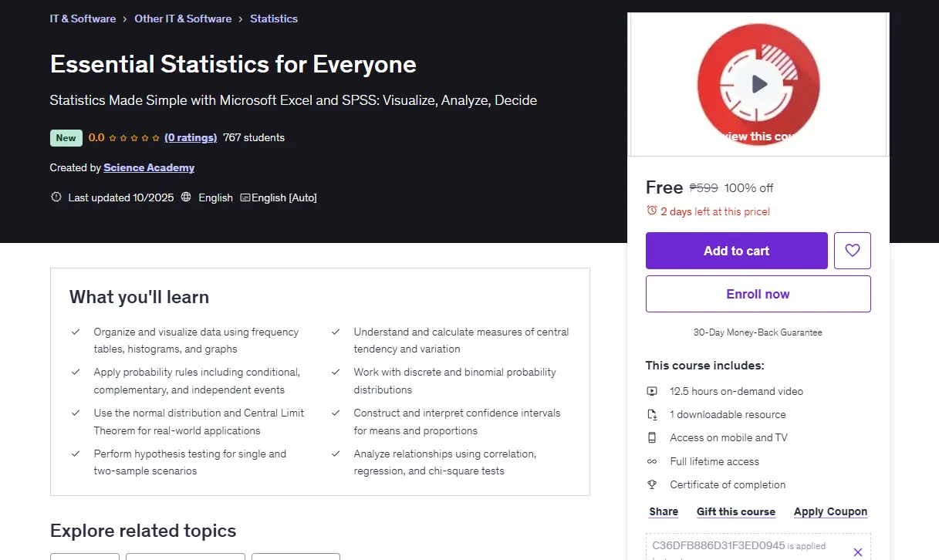Click the star rating icons
This screenshot has height=560, width=939.
pos(134,138)
